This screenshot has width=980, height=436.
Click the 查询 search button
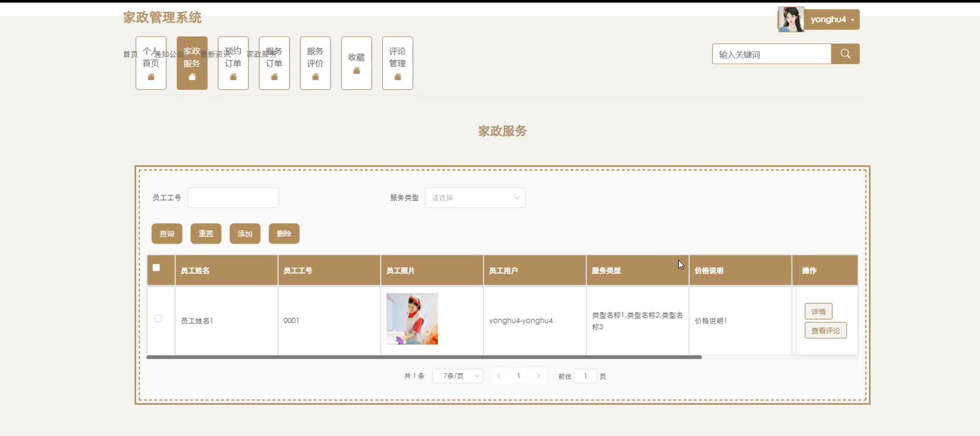(x=167, y=234)
